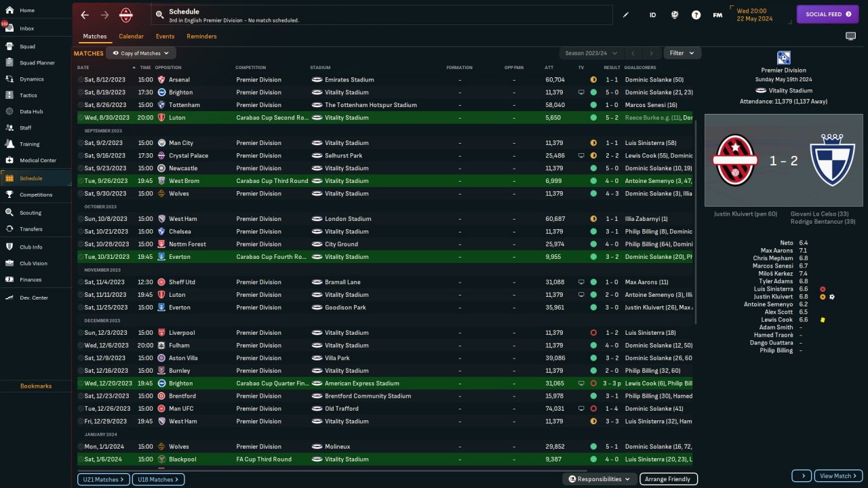Sort by the Date column header
The image size is (868, 488).
pos(83,68)
